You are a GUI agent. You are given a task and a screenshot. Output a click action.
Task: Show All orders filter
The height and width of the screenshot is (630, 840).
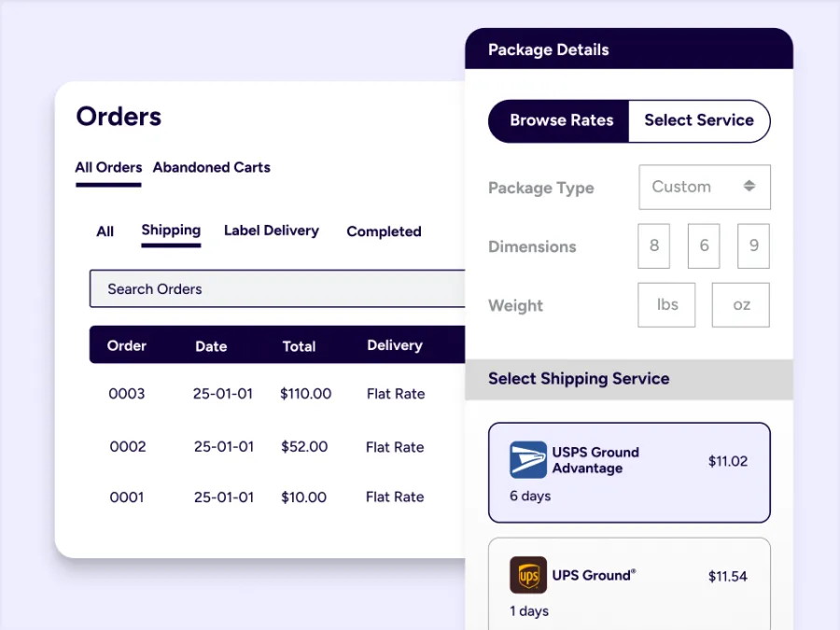point(105,231)
